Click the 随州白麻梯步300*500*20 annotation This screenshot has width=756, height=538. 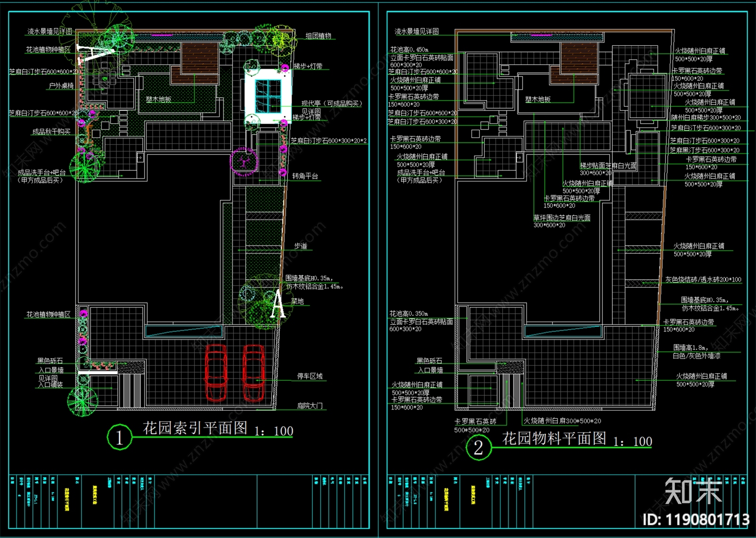point(706,118)
